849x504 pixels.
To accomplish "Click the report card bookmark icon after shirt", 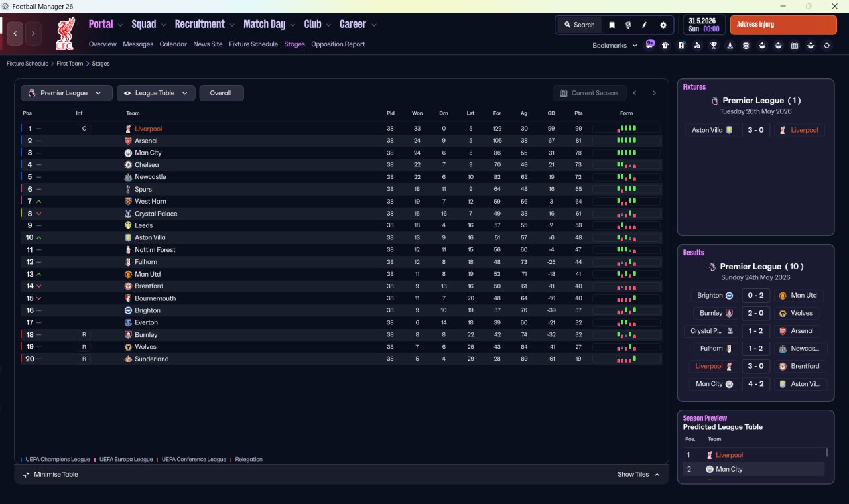I will tap(681, 46).
